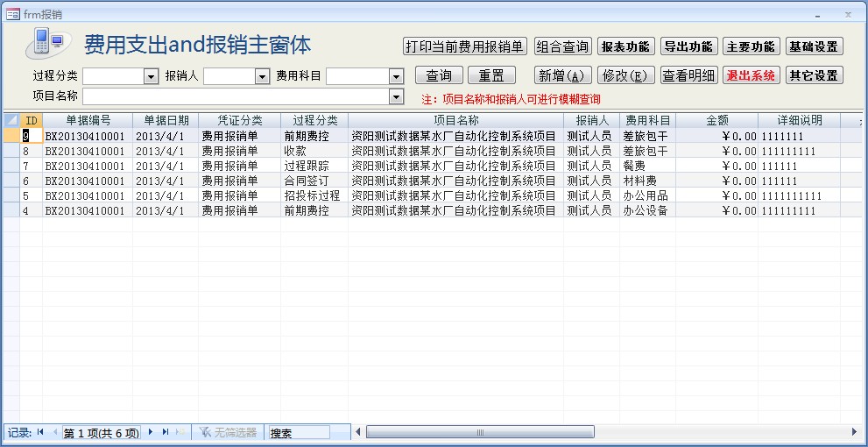Click the horizontal scrollbar thumb
Viewport: 868px width, 447px height.
click(480, 432)
